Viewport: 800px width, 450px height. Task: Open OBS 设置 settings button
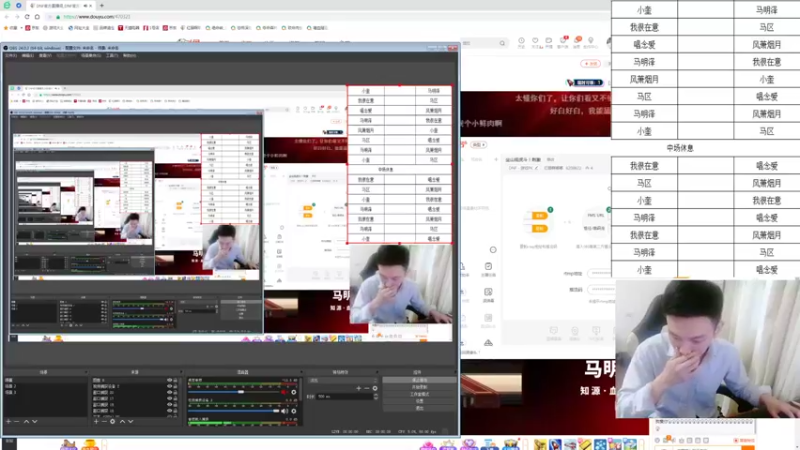[x=419, y=401]
